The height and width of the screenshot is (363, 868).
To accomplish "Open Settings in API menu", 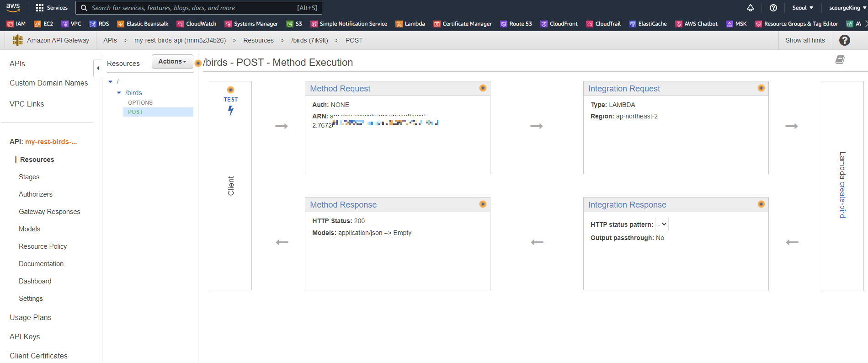I will coord(31,299).
